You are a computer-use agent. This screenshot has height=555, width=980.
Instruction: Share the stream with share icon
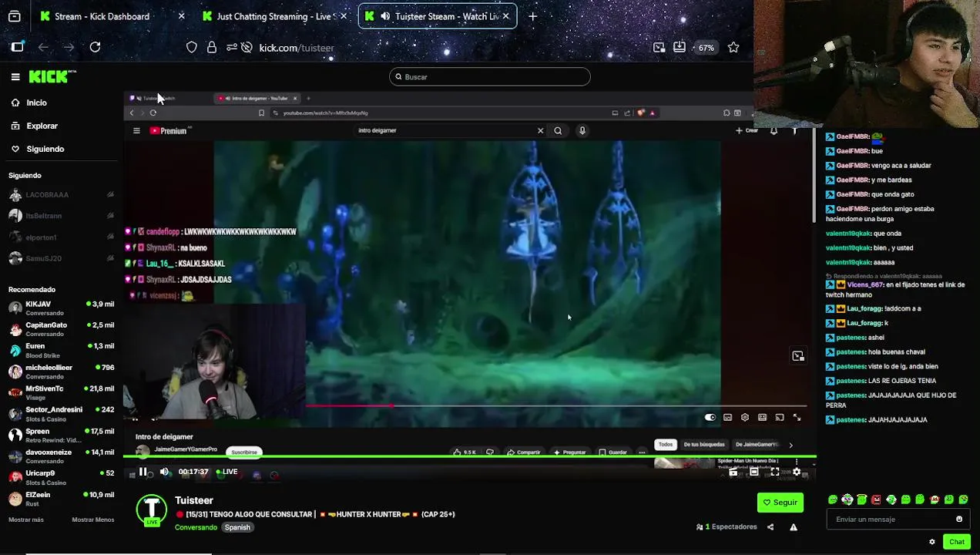[770, 527]
